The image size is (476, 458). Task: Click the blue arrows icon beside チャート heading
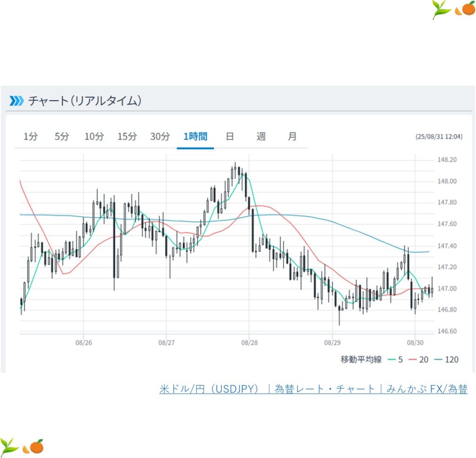tap(16, 100)
